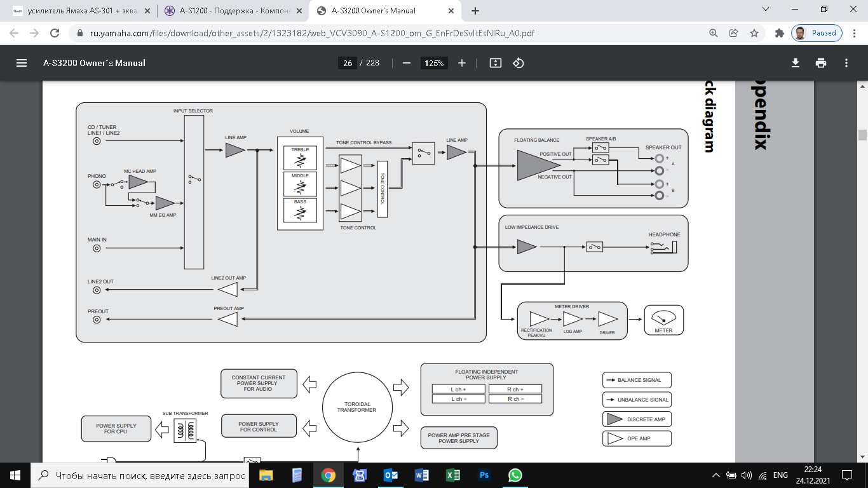Close the A-S3200 Owner's Manual tab
Screen dimensions: 868x488
pos(452,10)
